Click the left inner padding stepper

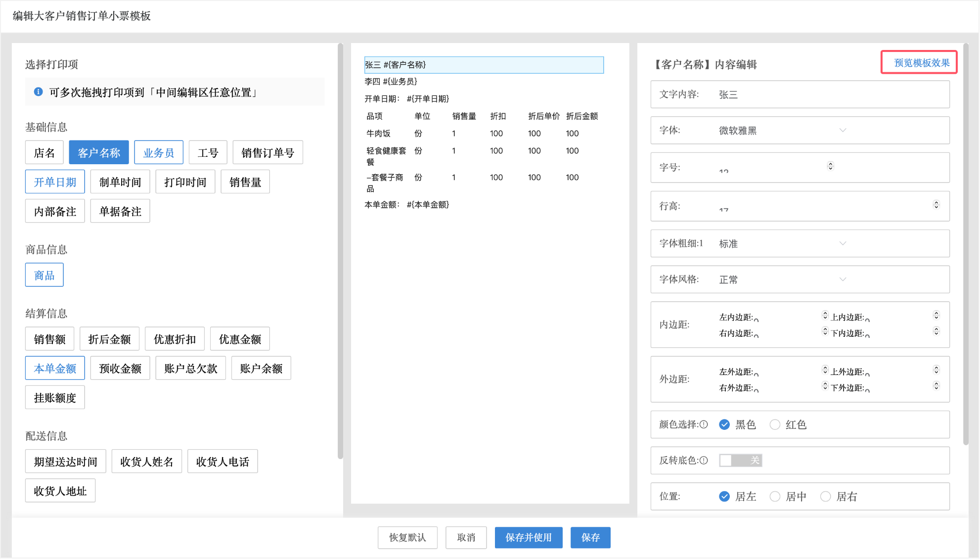tap(825, 315)
